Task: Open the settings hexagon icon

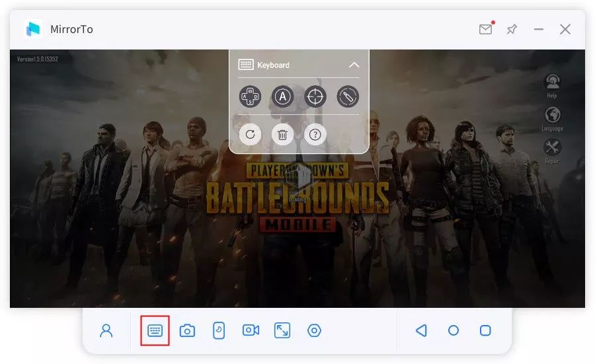Action: (314, 330)
